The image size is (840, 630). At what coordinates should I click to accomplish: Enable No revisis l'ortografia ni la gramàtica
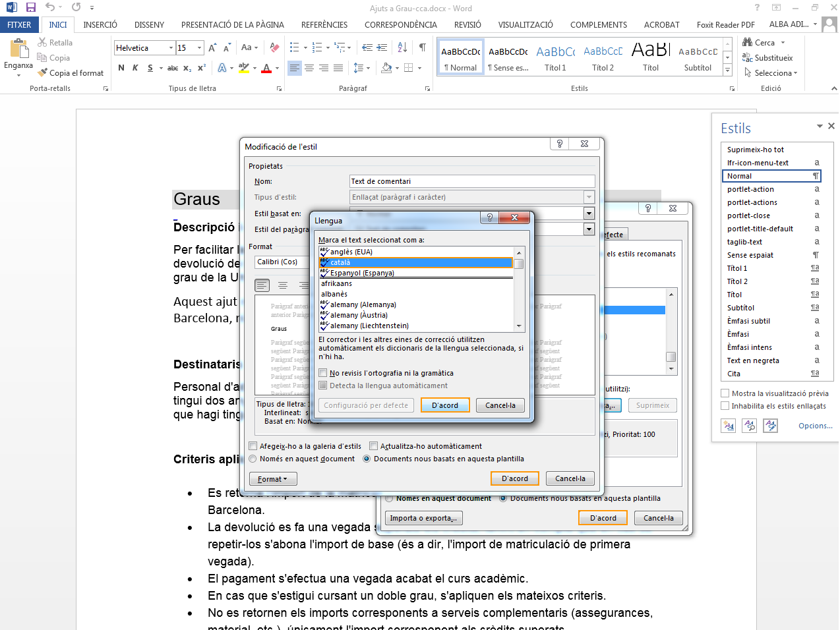point(323,373)
